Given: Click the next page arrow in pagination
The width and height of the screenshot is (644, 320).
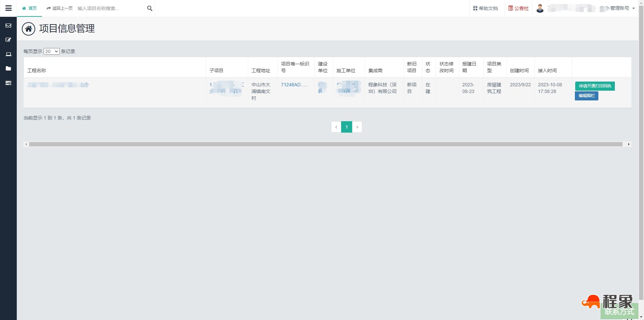Looking at the screenshot, I should (x=357, y=127).
